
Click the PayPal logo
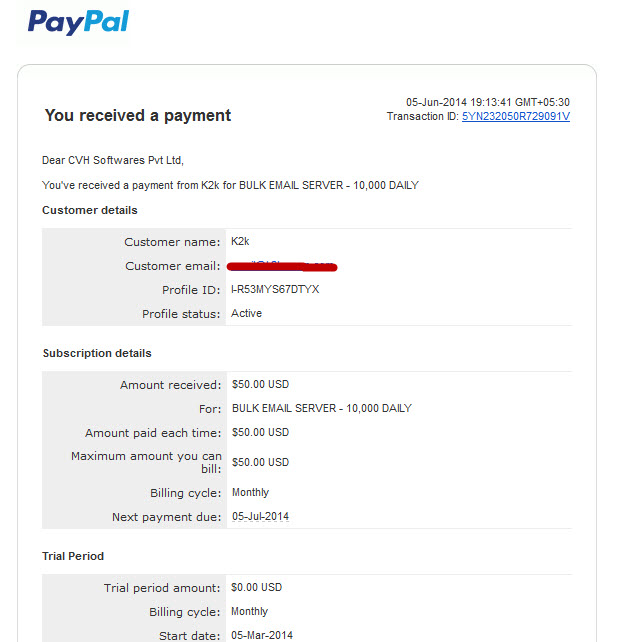78,22
